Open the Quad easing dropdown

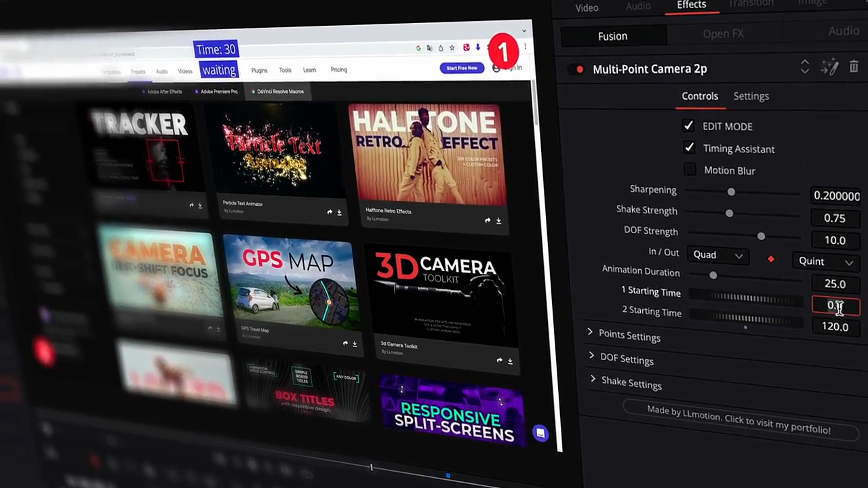pos(718,255)
